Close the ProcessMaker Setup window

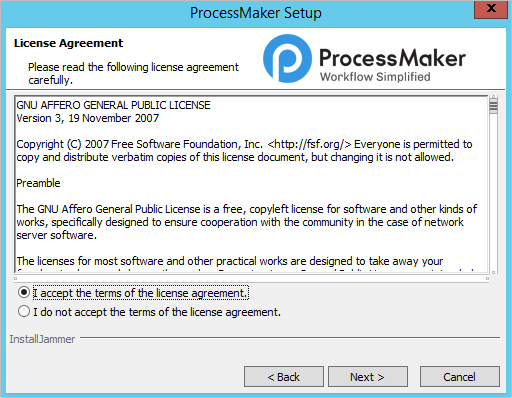pos(491,9)
